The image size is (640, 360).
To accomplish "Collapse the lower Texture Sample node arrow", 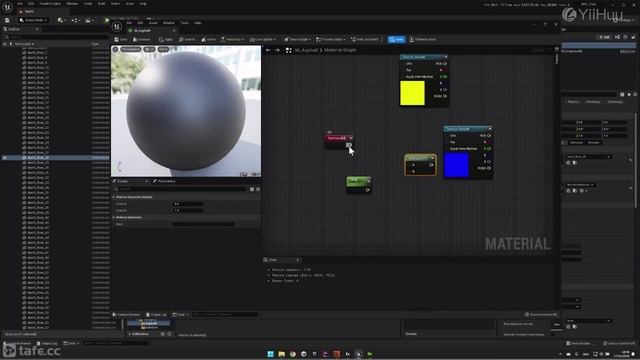I will (x=490, y=129).
